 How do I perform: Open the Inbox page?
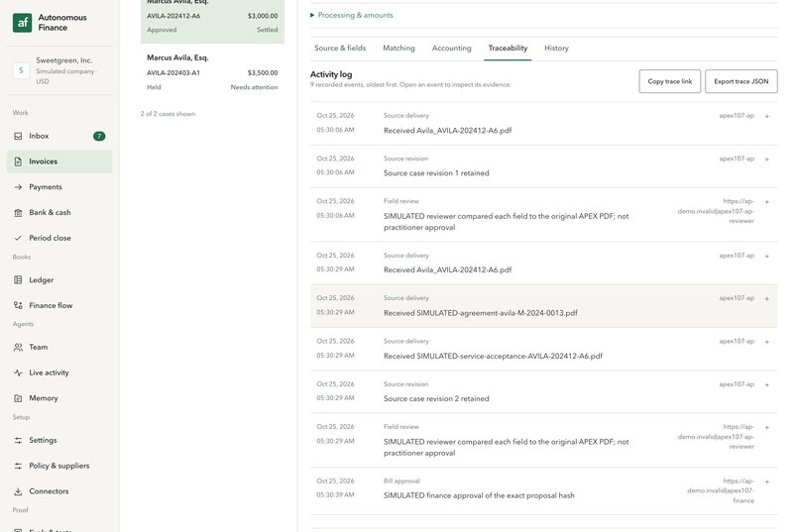point(59,136)
